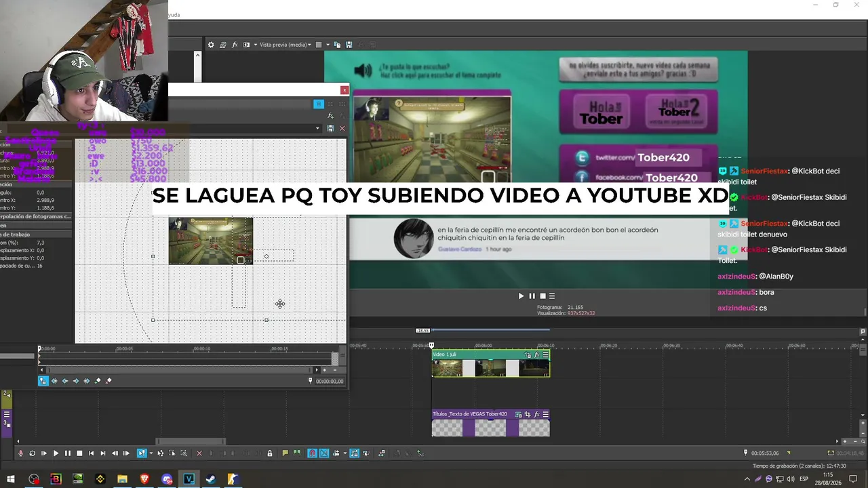868x488 pixels.
Task: Open the preview Overlays dropdown arrow
Action: point(328,45)
